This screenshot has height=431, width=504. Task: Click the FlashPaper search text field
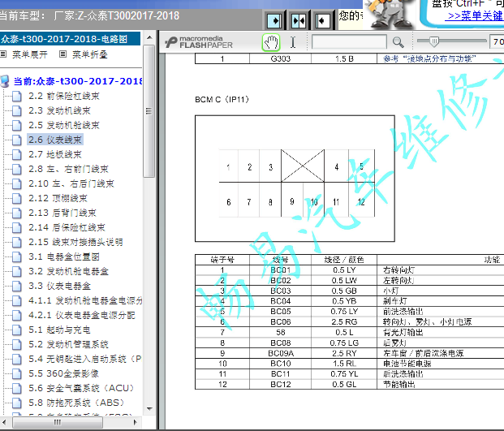click(x=349, y=42)
